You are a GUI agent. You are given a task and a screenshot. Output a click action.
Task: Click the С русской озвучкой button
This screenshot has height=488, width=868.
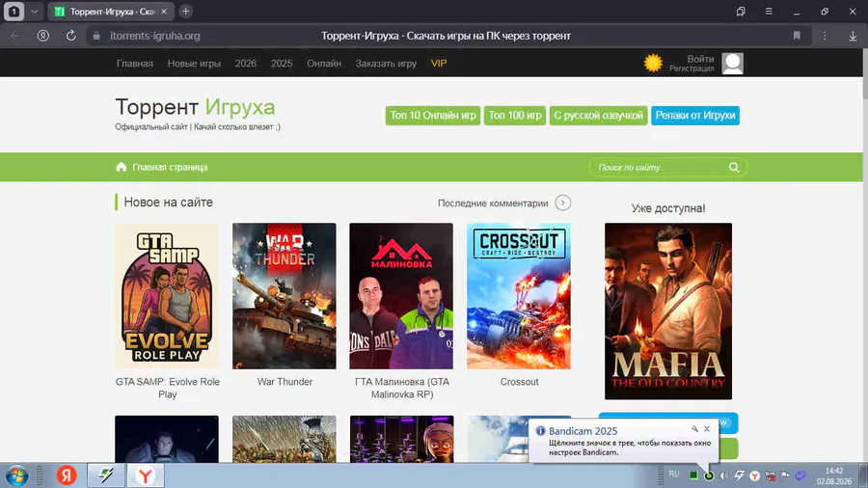pyautogui.click(x=598, y=115)
